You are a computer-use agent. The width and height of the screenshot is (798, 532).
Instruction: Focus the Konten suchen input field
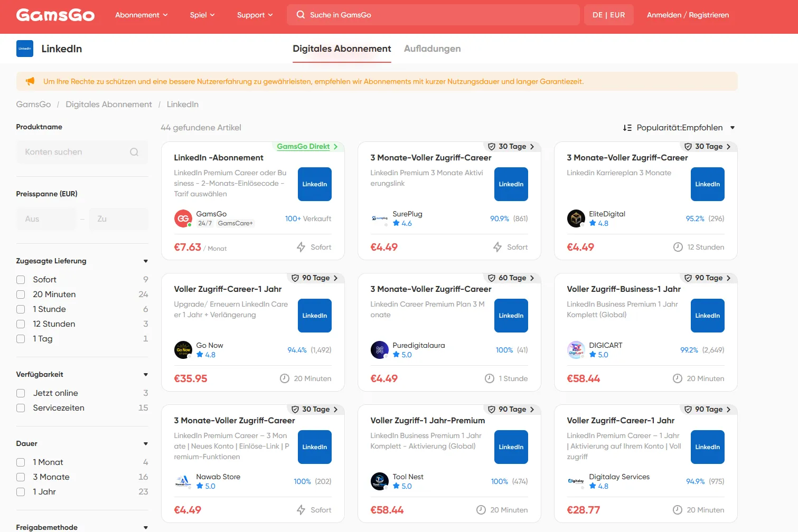coord(82,152)
